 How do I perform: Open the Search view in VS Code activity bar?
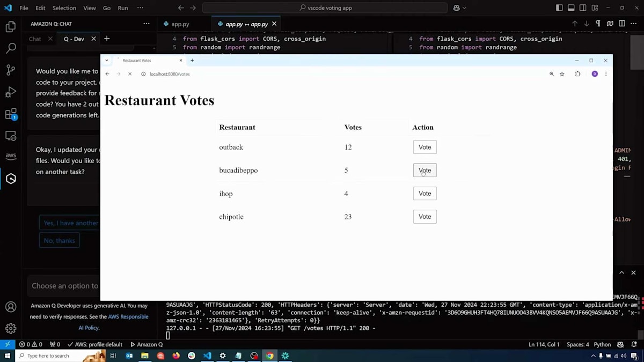11,48
